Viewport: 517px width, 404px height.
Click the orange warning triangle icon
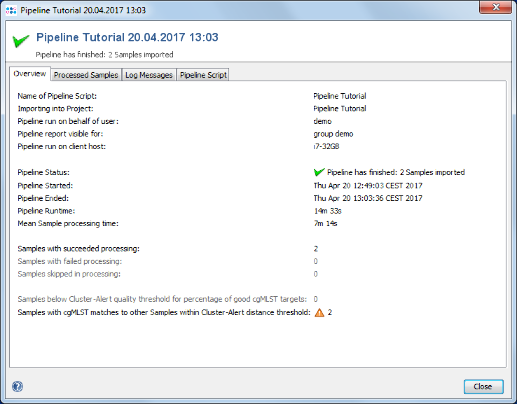click(x=319, y=312)
